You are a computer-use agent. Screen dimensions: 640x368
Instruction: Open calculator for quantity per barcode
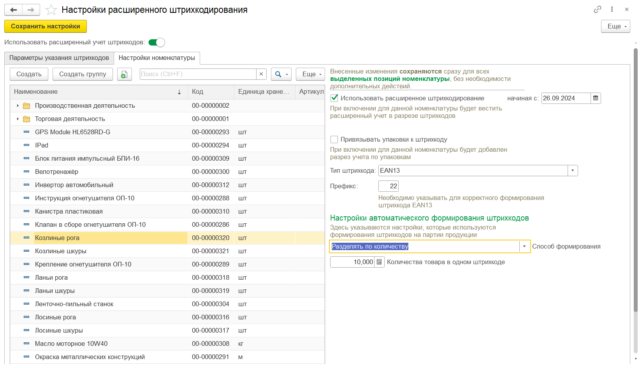[379, 262]
